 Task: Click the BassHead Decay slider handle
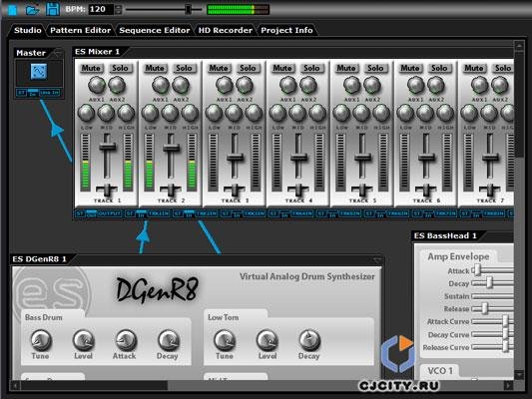[490, 282]
